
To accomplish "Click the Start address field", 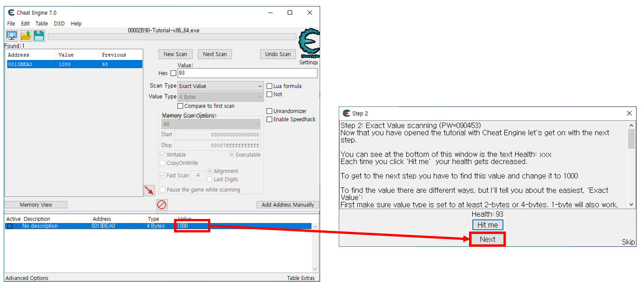I will (217, 134).
